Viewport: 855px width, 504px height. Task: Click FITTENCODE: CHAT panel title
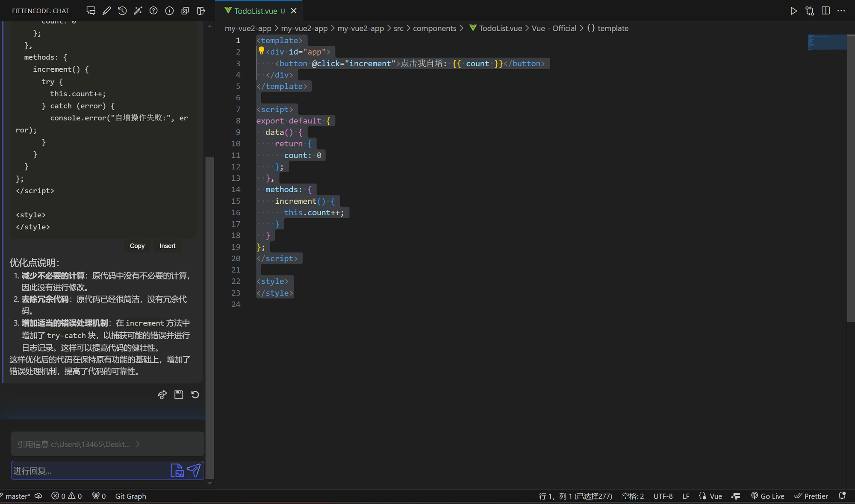coord(40,11)
